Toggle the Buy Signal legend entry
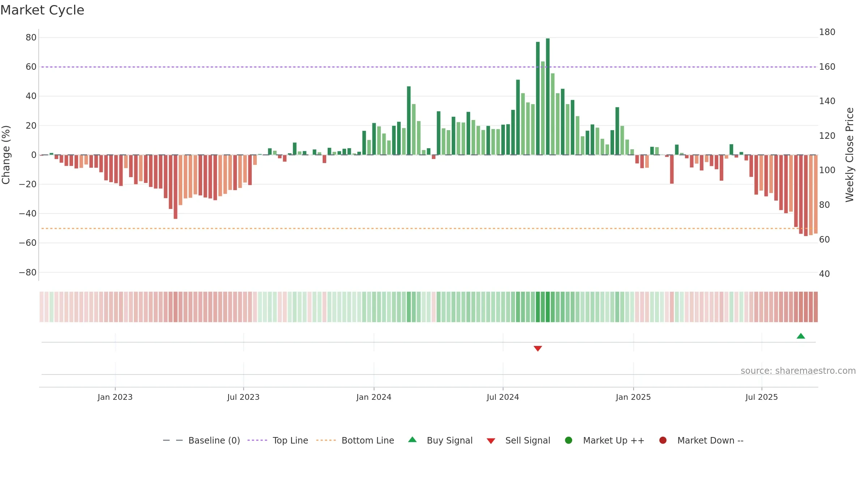 [x=440, y=440]
